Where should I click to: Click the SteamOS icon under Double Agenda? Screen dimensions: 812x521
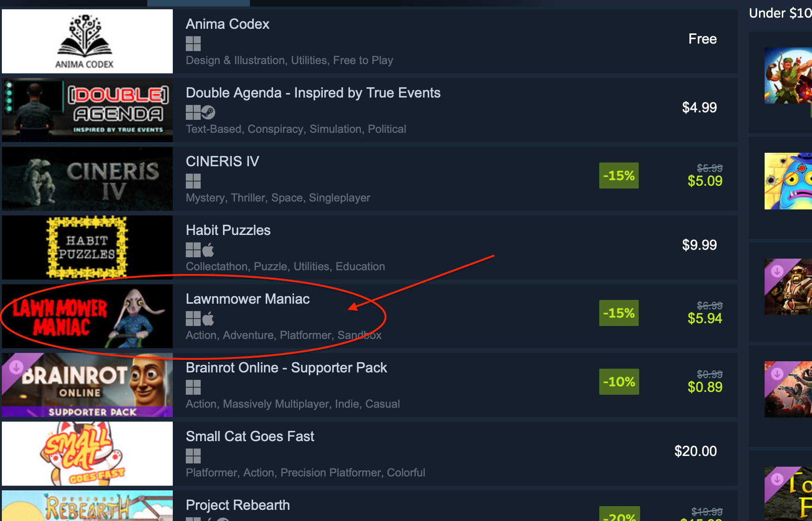tap(208, 112)
